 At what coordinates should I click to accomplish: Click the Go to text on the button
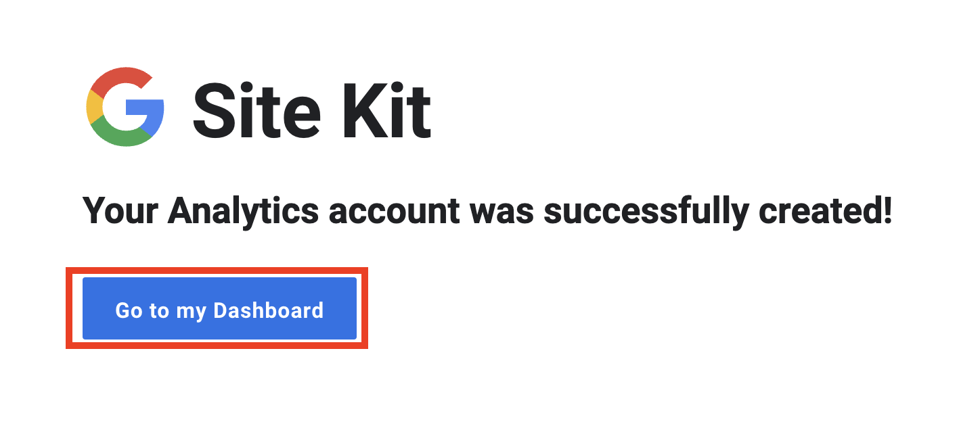142,310
